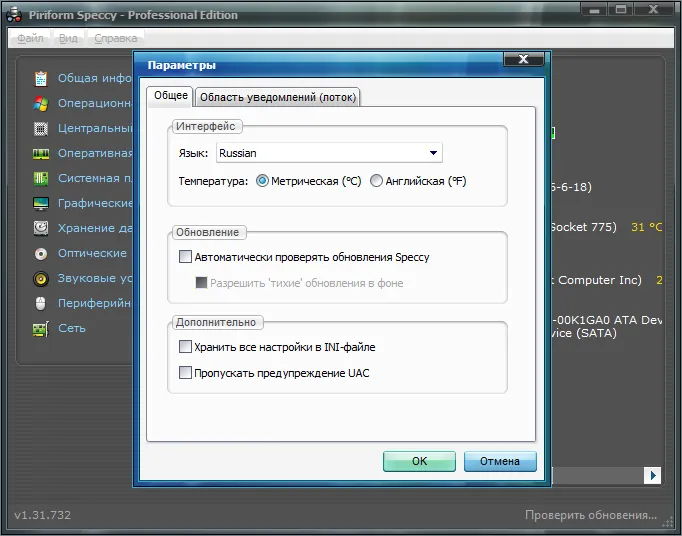Screen dimensions: 682x536
Task: Open the Графические устройства section
Action: (x=95, y=204)
